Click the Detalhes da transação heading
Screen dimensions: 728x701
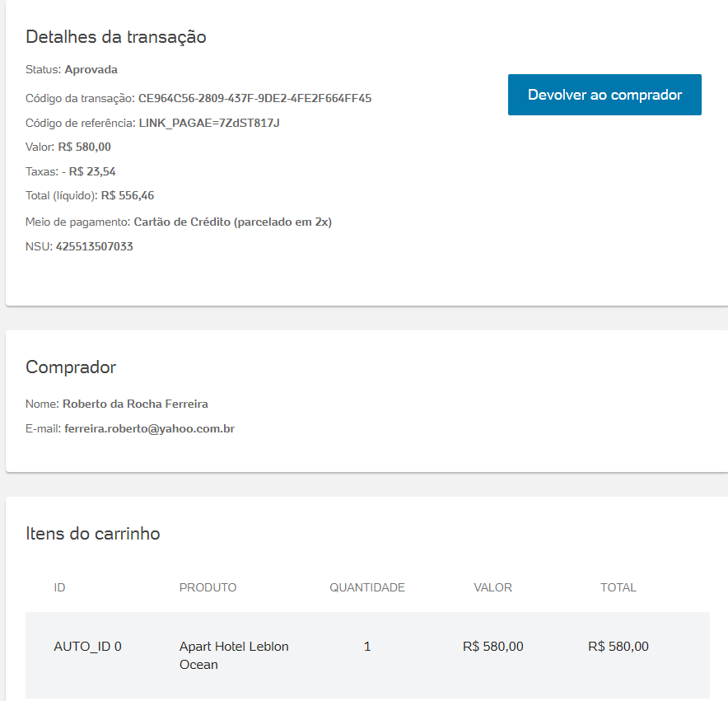click(x=116, y=37)
